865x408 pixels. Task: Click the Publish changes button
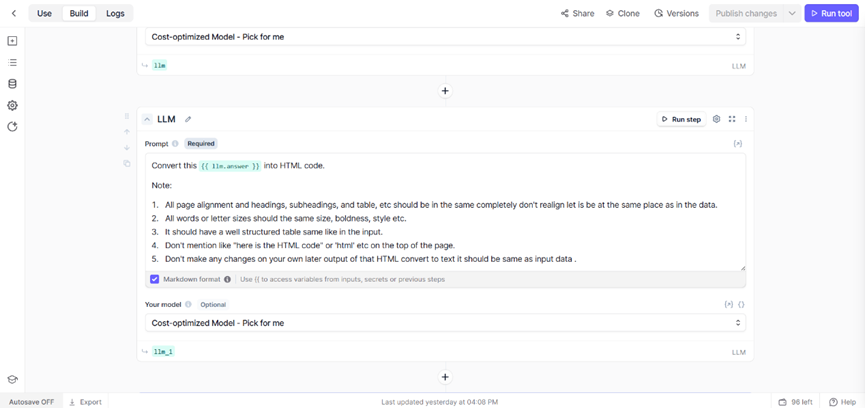coord(746,13)
